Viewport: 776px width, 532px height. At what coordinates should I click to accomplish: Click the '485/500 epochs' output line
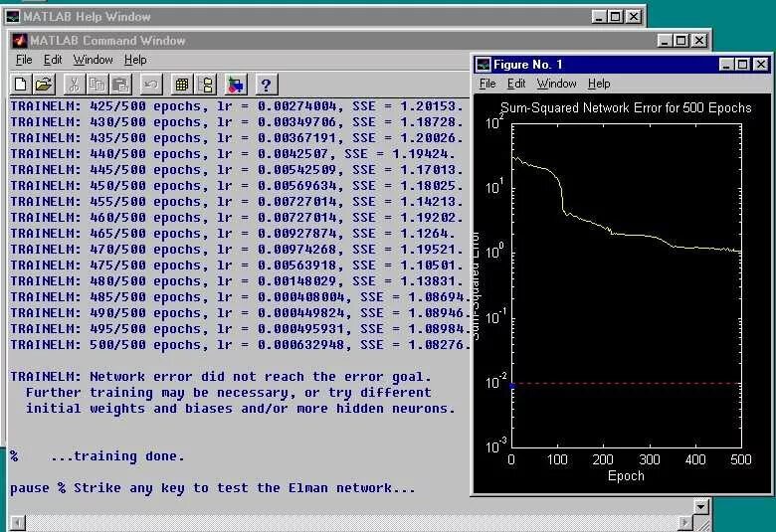click(240, 297)
